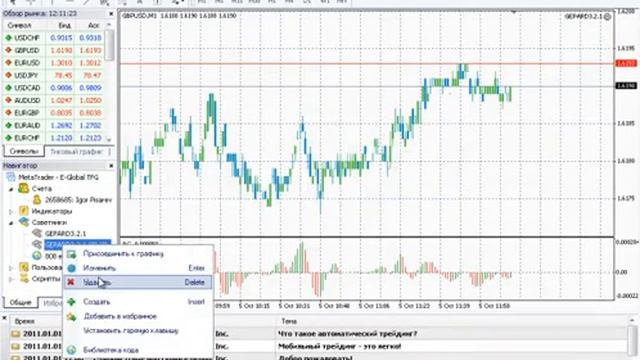The image size is (640, 360).
Task: Switch to the Избранное tab in Navigator
Action: [x=52, y=303]
